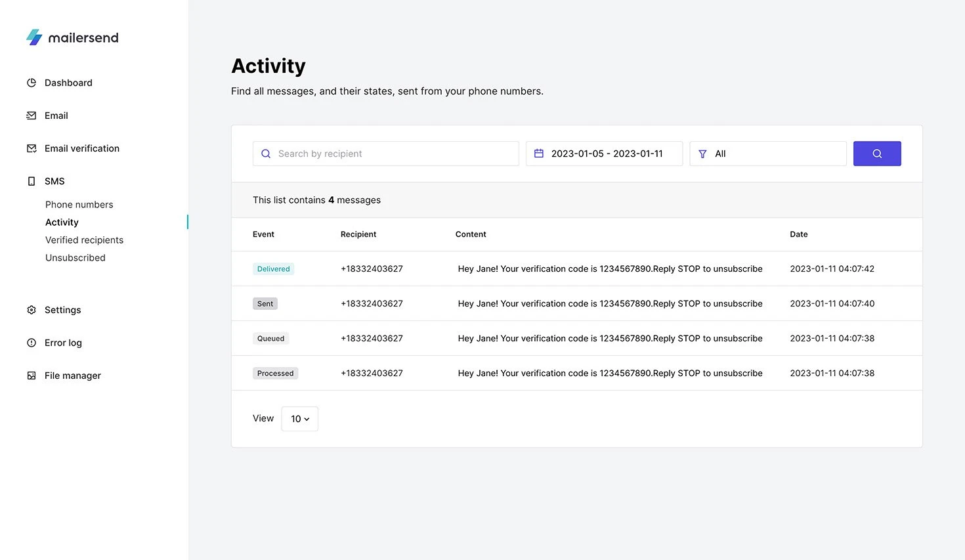The image size is (965, 560).
Task: Open Dashboard via its pie chart icon
Action: point(32,83)
